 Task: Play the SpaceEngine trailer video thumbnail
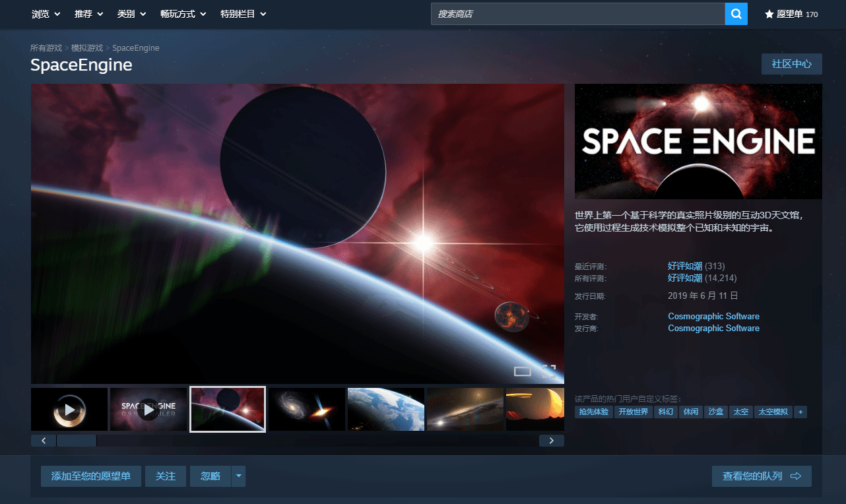coord(148,410)
